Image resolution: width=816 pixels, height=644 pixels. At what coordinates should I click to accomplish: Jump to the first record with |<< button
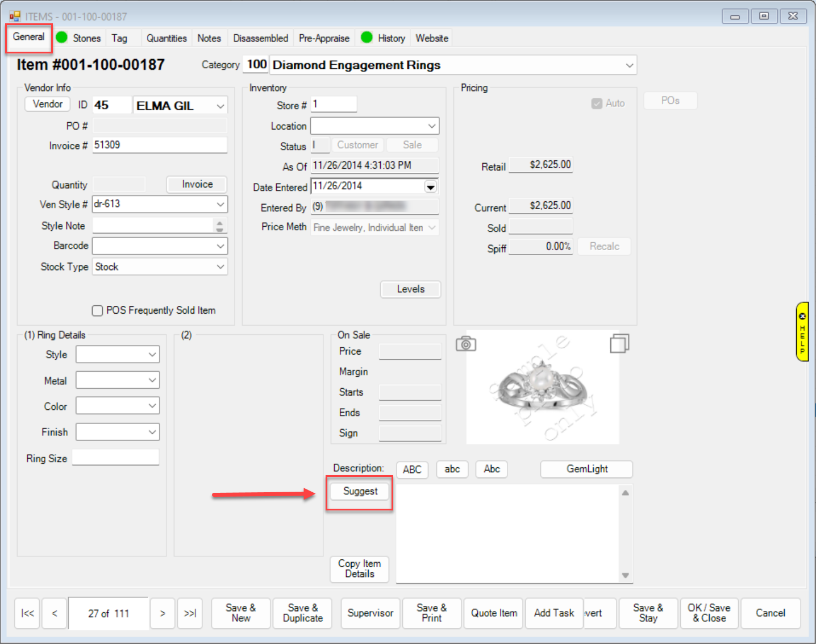point(27,613)
